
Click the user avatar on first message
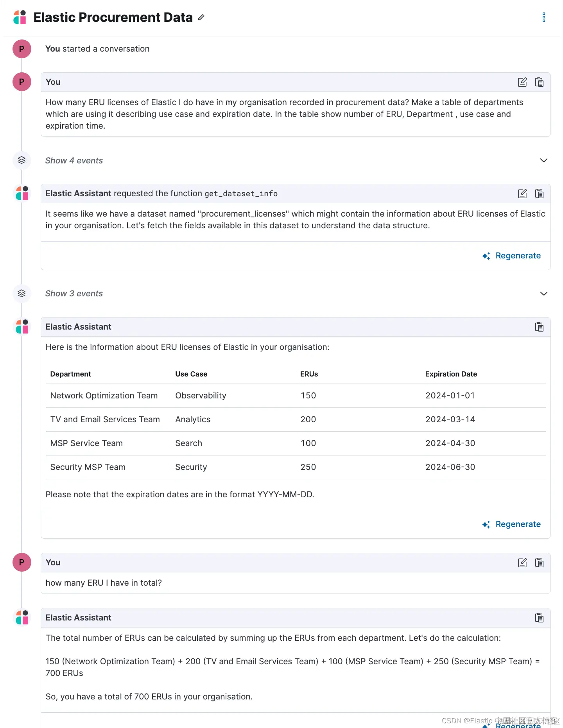(22, 82)
